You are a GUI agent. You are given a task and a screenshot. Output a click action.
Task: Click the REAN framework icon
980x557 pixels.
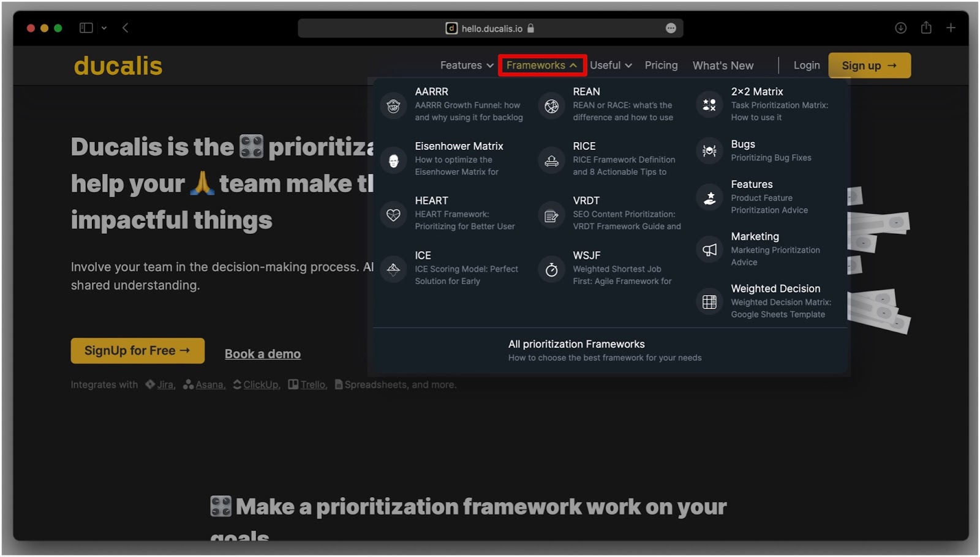tap(551, 106)
